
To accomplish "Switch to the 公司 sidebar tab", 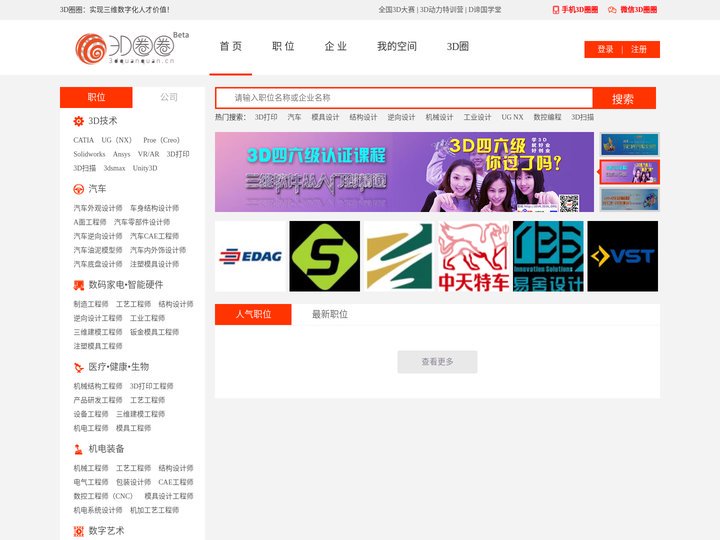I will tap(169, 97).
